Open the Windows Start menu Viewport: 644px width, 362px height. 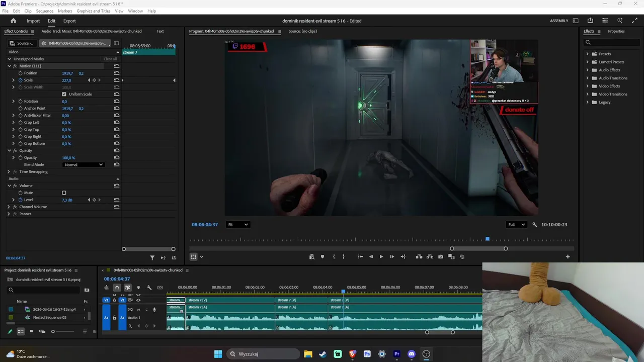218,354
